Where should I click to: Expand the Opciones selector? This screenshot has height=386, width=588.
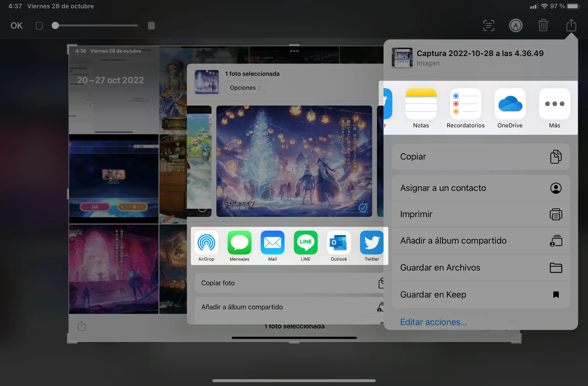coord(245,87)
